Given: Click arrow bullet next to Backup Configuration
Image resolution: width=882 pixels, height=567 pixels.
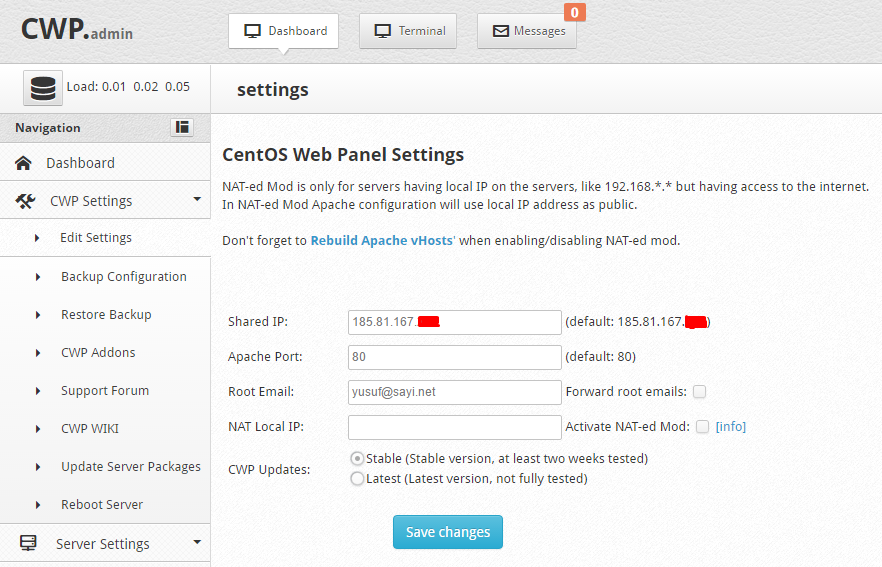Looking at the screenshot, I should (x=38, y=277).
